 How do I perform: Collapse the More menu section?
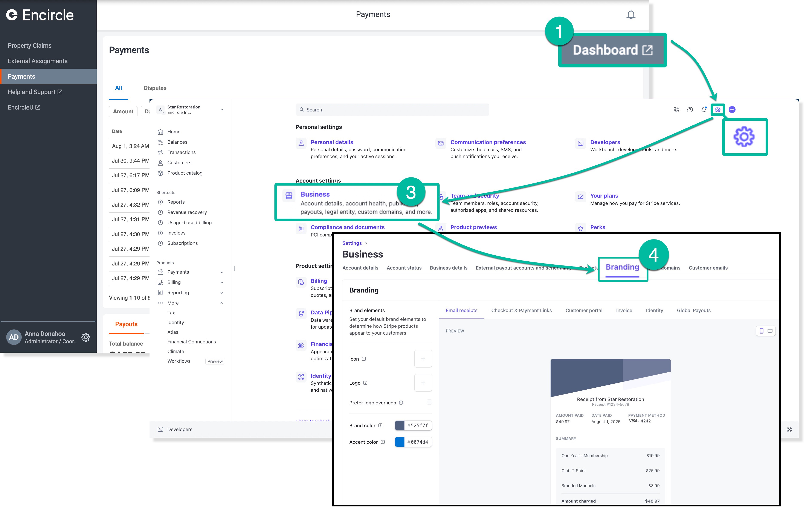pyautogui.click(x=221, y=303)
